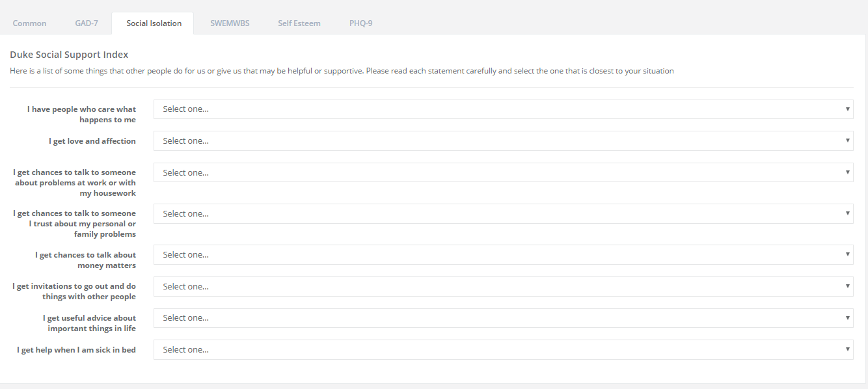
Task: Open the GAD-7 tab
Action: click(87, 23)
